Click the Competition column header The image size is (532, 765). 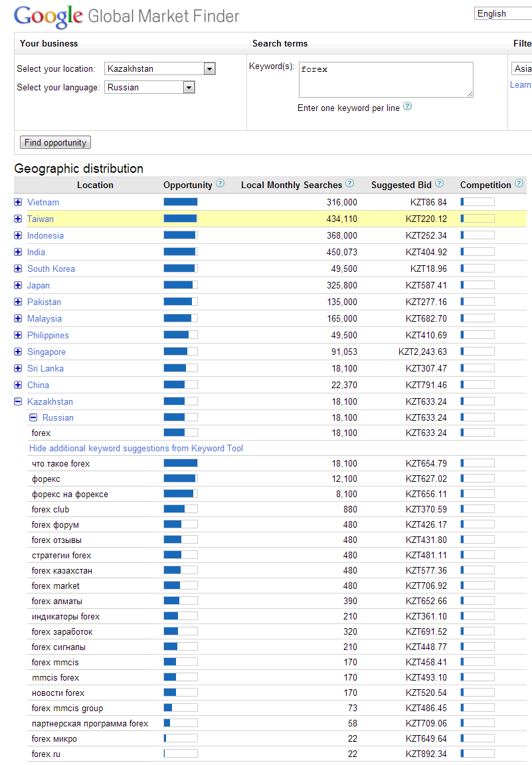point(486,185)
